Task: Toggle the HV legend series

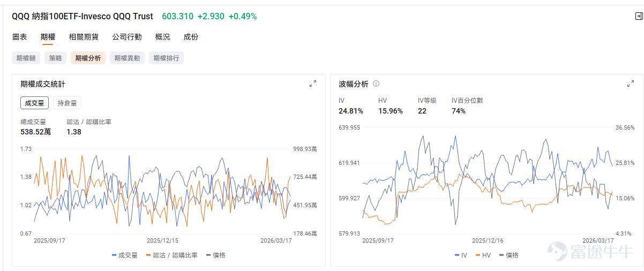Action: coord(483,255)
